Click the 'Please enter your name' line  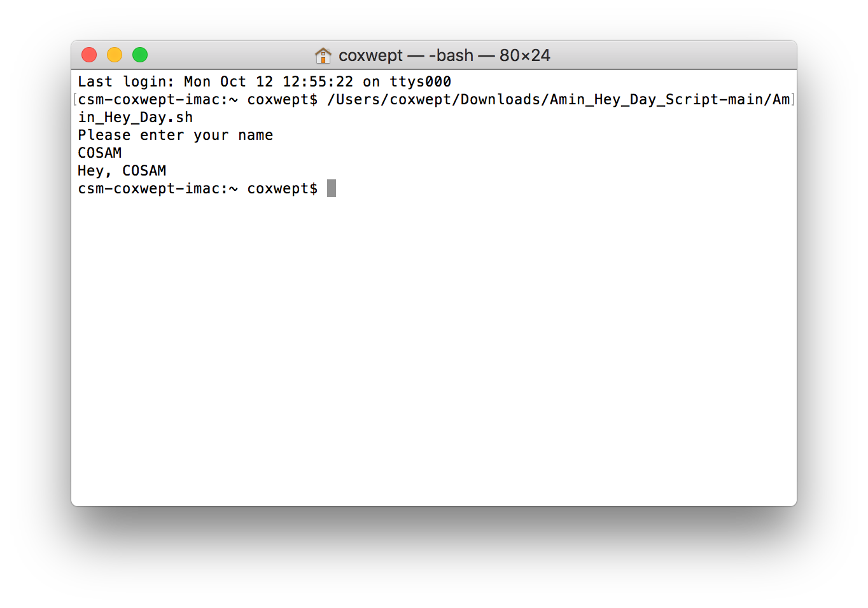click(x=175, y=135)
